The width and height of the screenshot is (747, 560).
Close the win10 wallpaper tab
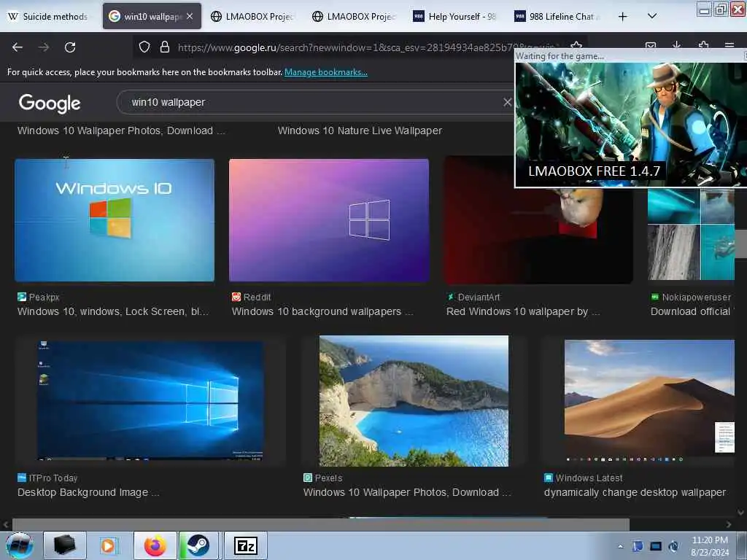click(190, 16)
